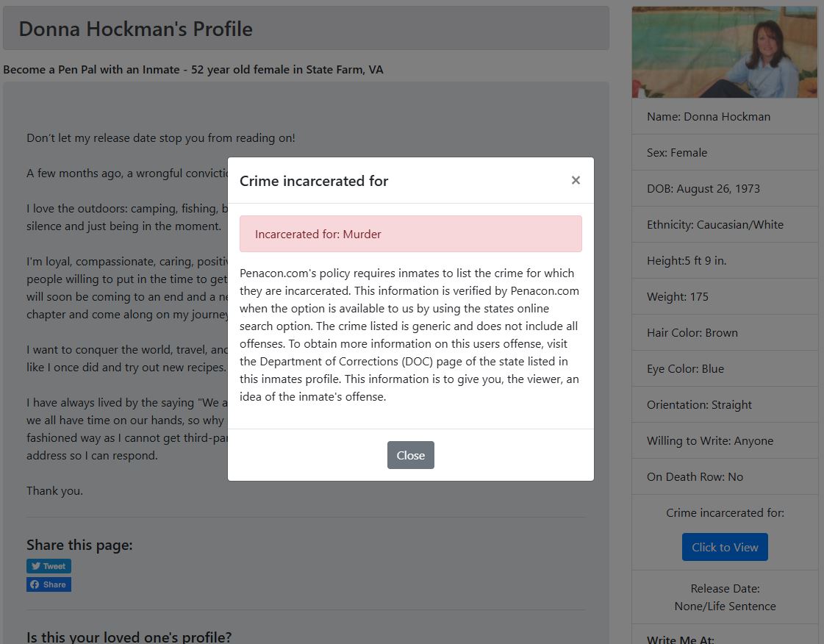Click the gray Close button

point(410,455)
